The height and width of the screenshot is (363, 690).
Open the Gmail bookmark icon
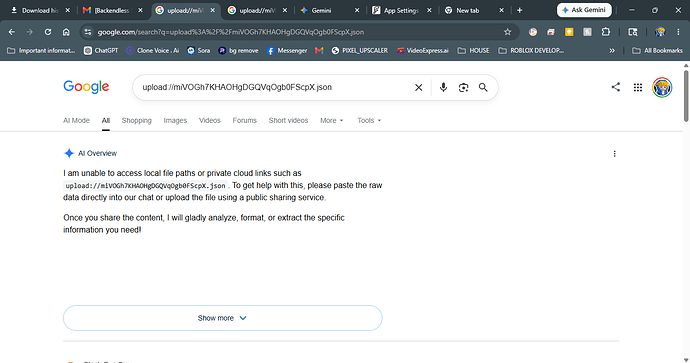point(319,51)
